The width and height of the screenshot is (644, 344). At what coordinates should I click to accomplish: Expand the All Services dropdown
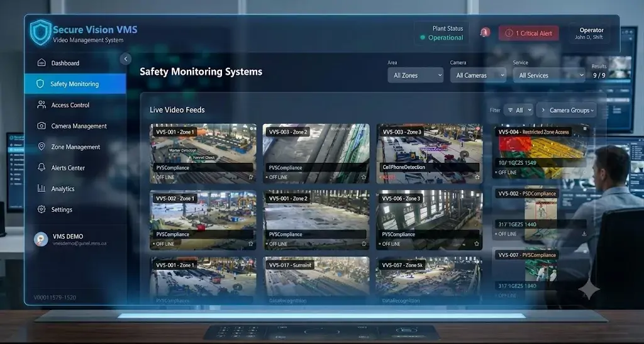click(548, 75)
